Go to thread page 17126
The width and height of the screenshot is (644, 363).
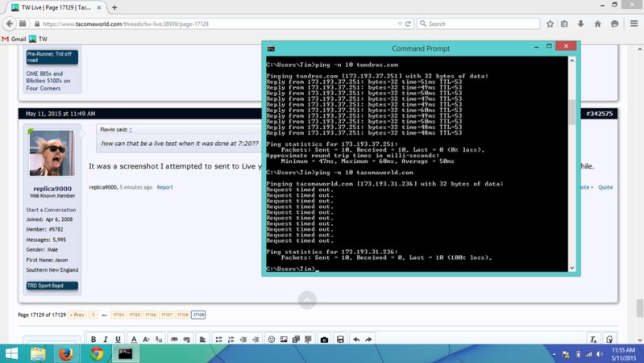(x=151, y=315)
